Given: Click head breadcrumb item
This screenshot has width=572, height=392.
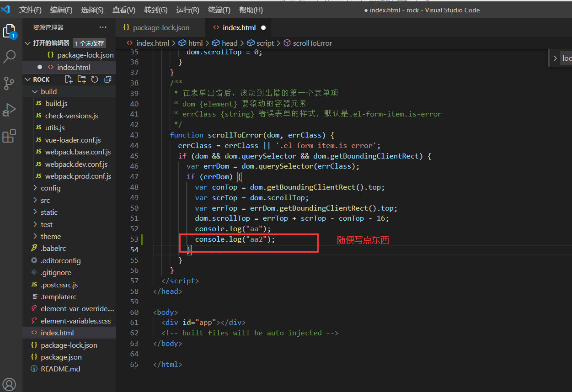Looking at the screenshot, I should pos(225,43).
